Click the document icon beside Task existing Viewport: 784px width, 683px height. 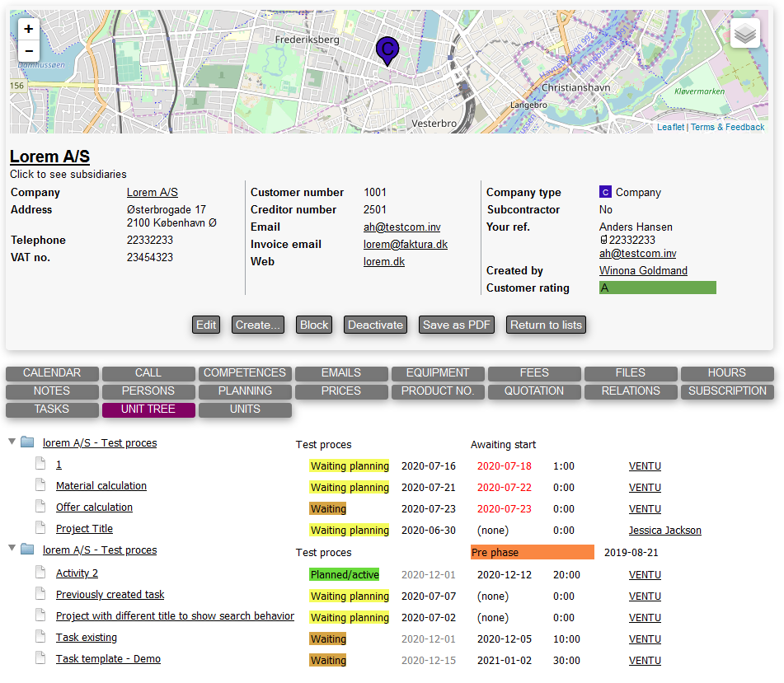(x=40, y=637)
